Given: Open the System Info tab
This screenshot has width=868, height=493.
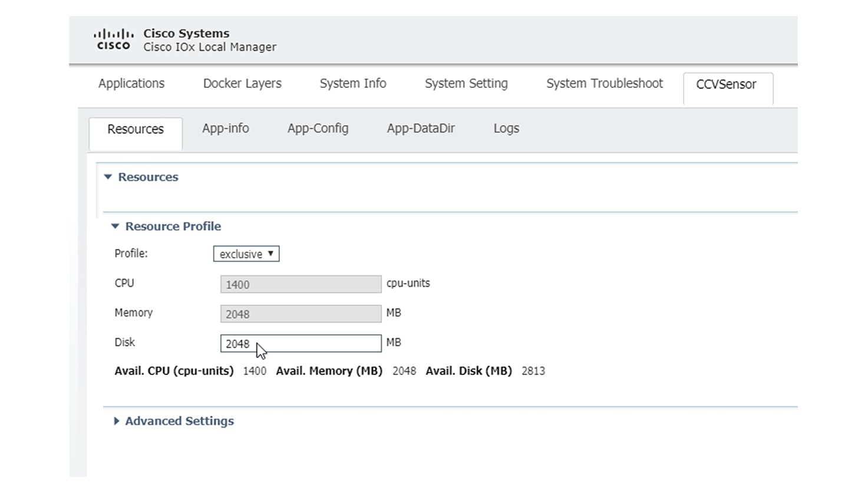Looking at the screenshot, I should coord(353,84).
